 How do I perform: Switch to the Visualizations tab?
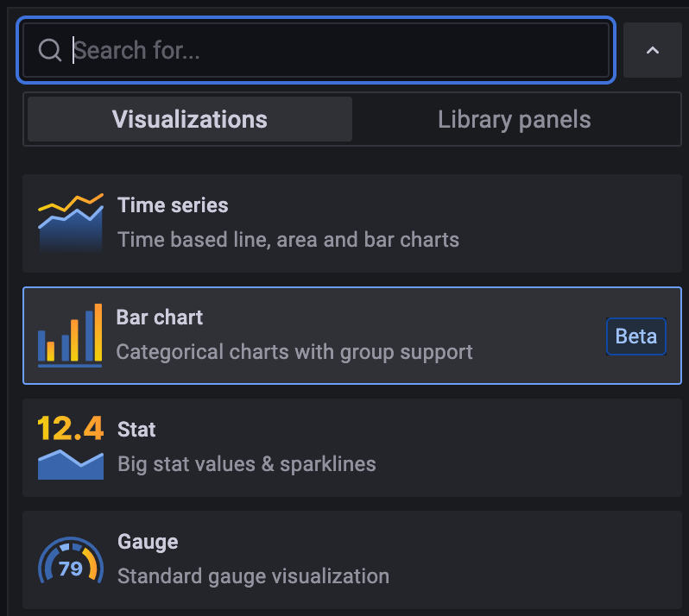pyautogui.click(x=189, y=119)
